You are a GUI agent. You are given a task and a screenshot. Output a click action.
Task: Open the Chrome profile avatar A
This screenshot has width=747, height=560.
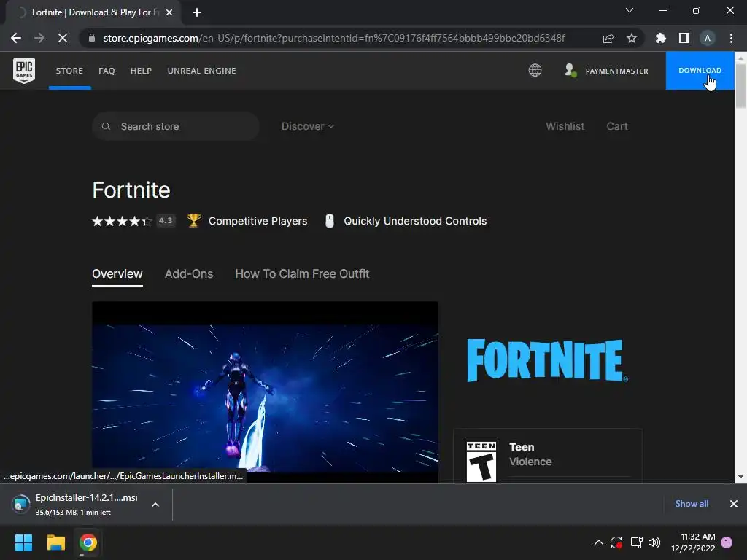pos(708,38)
